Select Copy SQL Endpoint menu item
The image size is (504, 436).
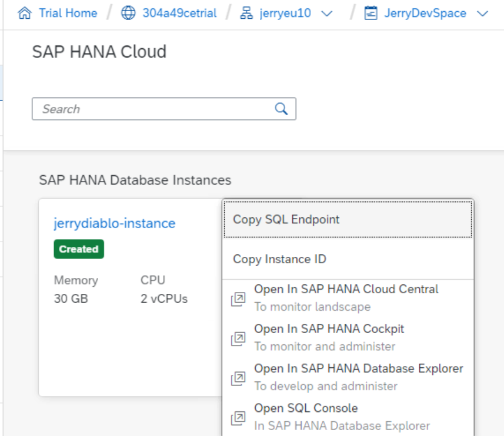pos(286,220)
